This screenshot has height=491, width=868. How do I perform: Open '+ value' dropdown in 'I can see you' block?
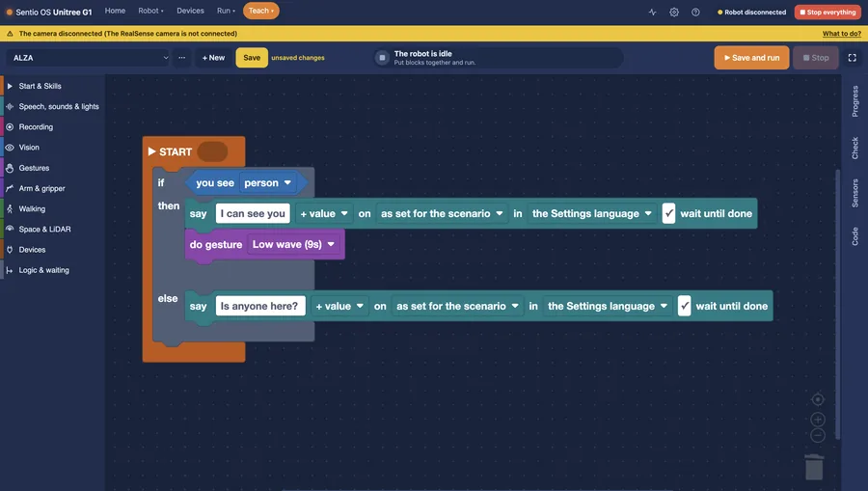coord(324,214)
